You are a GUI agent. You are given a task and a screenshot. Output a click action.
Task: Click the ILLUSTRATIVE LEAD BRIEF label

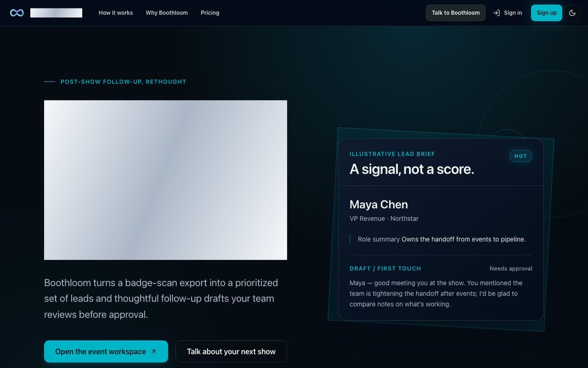point(392,154)
